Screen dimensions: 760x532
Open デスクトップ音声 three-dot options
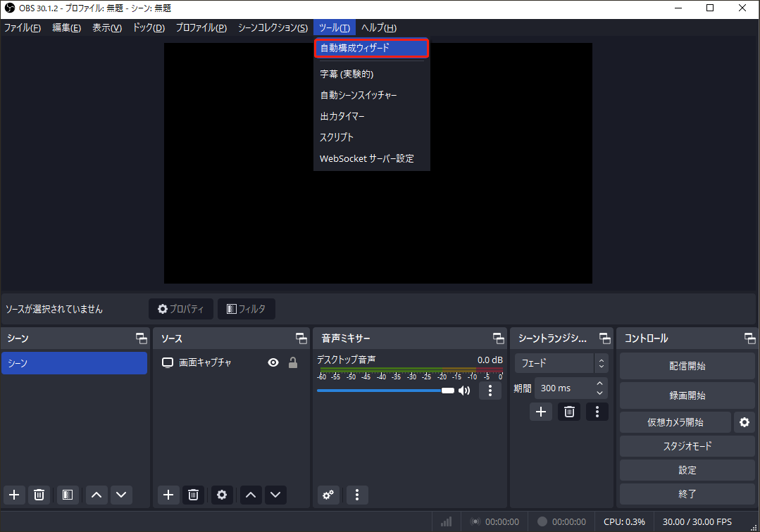tap(490, 391)
